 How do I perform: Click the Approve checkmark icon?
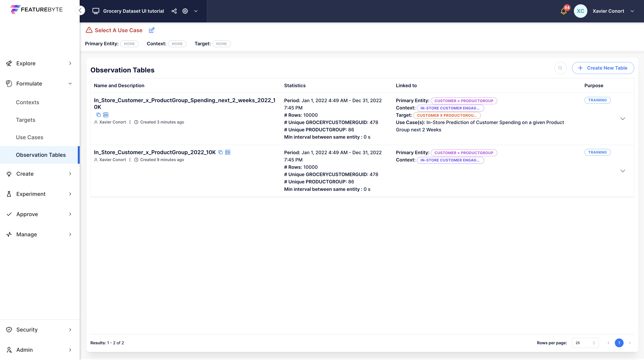click(x=9, y=214)
